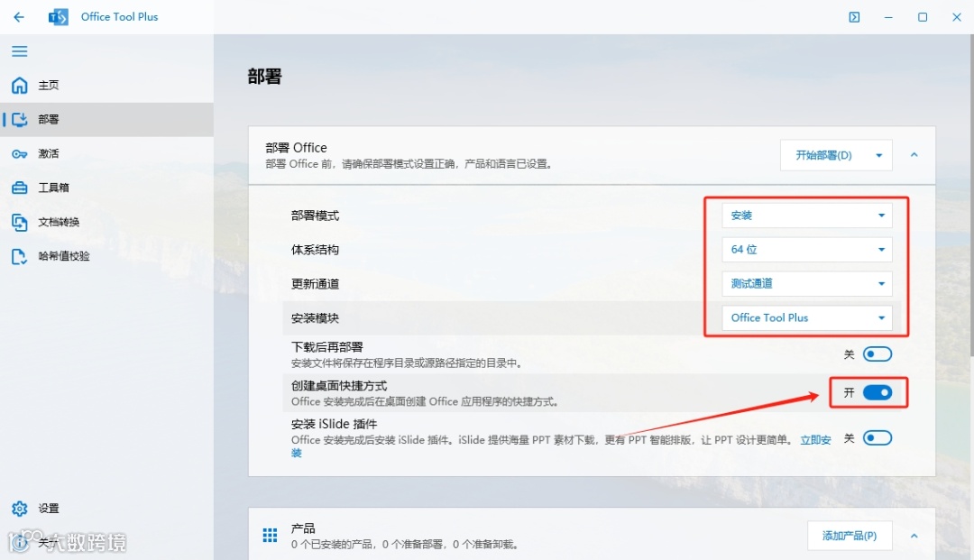Open the hamburger navigation menu
This screenshot has width=974, height=560.
pyautogui.click(x=19, y=50)
